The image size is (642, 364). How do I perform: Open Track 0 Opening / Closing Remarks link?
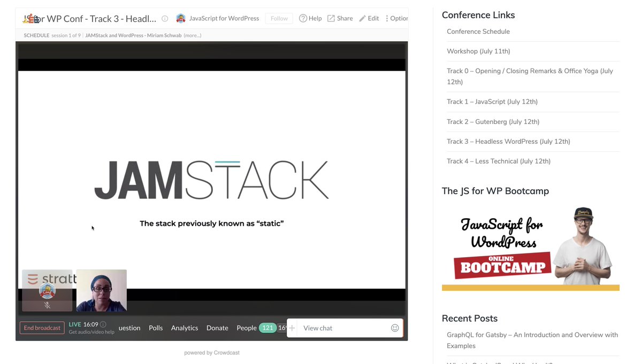click(x=530, y=76)
